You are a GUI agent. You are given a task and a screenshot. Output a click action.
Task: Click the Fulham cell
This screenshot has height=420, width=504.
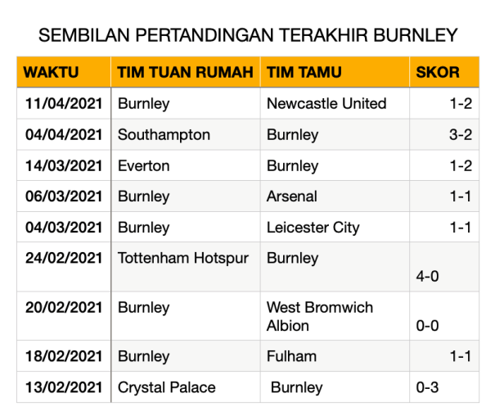click(x=291, y=356)
